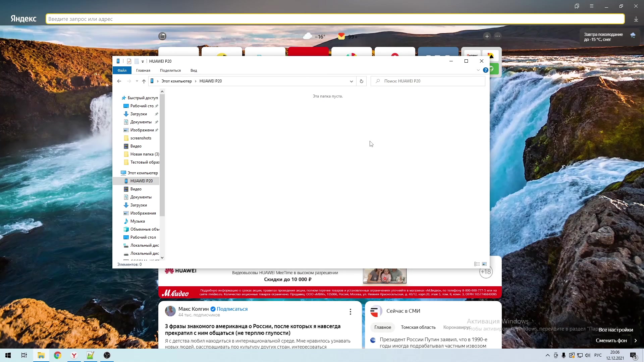Screen dimensions: 644x362
Task: Open Yandex browser downloads arrow icon
Action: pos(636,19)
